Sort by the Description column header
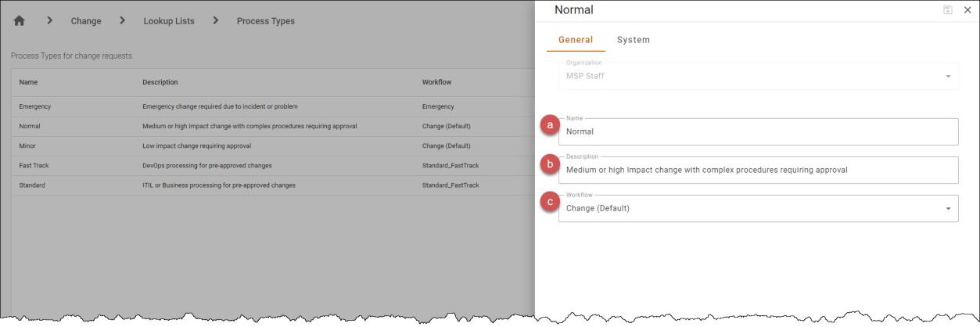Viewport: 980px width, 327px height. [160, 82]
